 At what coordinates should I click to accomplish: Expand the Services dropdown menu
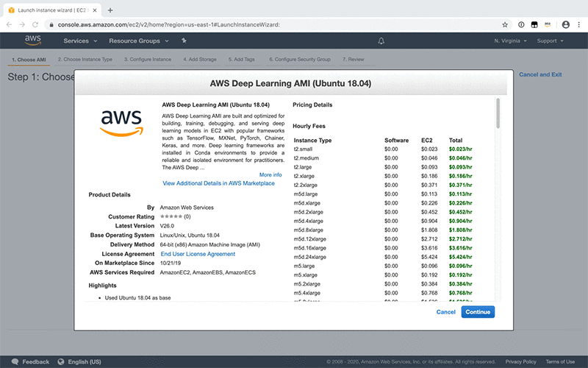[x=80, y=41]
